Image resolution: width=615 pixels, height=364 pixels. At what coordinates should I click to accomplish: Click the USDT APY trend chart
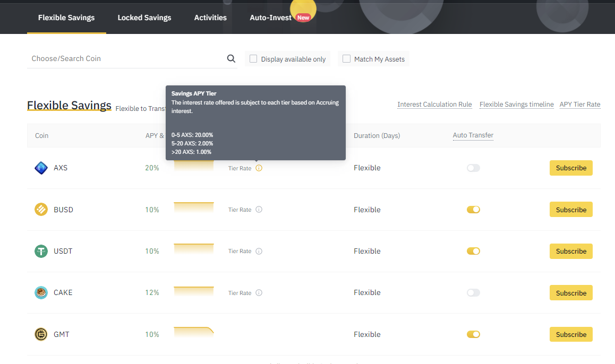(x=193, y=250)
